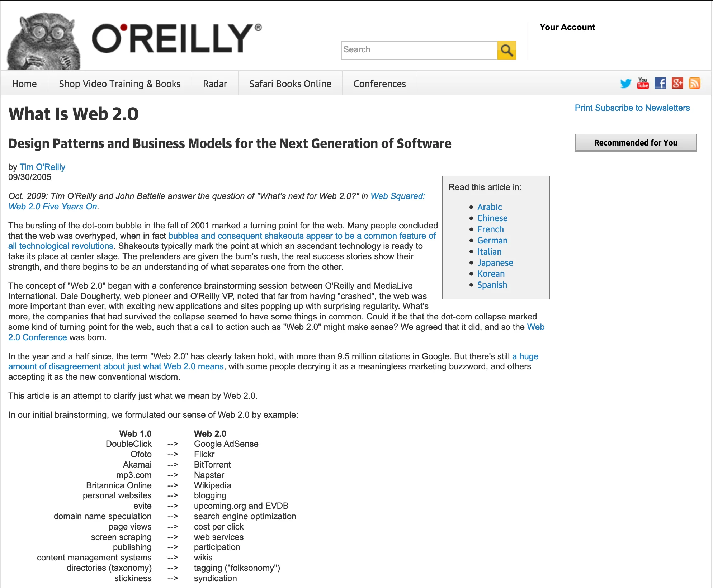
Task: Click Print Subscribe to Newsletters link
Action: pos(632,108)
